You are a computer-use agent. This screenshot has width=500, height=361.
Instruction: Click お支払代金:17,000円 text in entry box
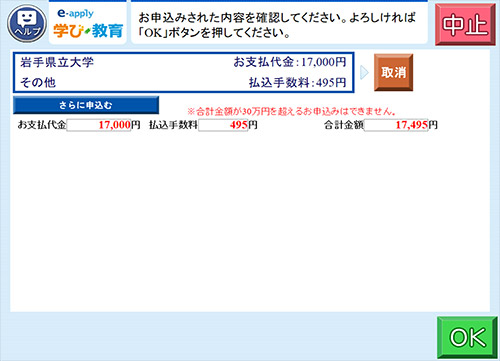tap(290, 62)
